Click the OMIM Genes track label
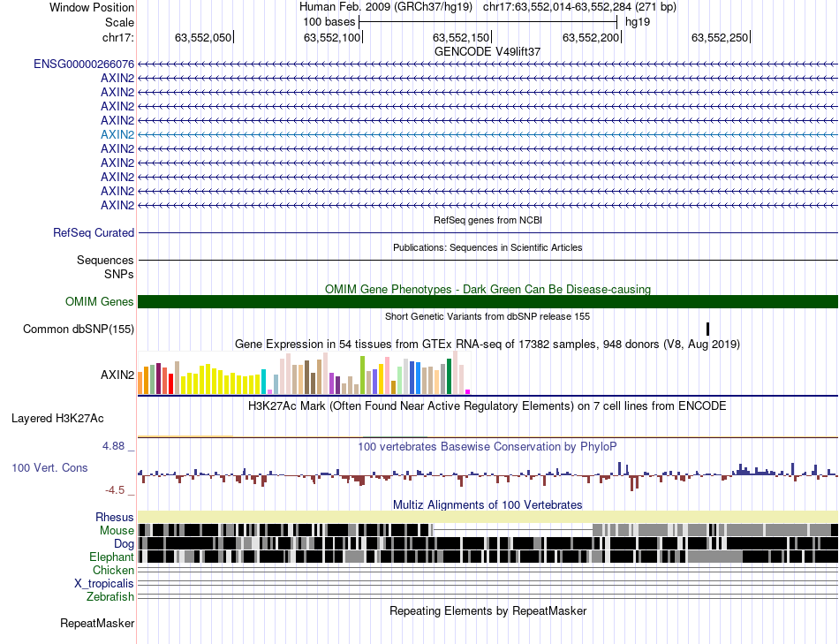 coord(100,302)
